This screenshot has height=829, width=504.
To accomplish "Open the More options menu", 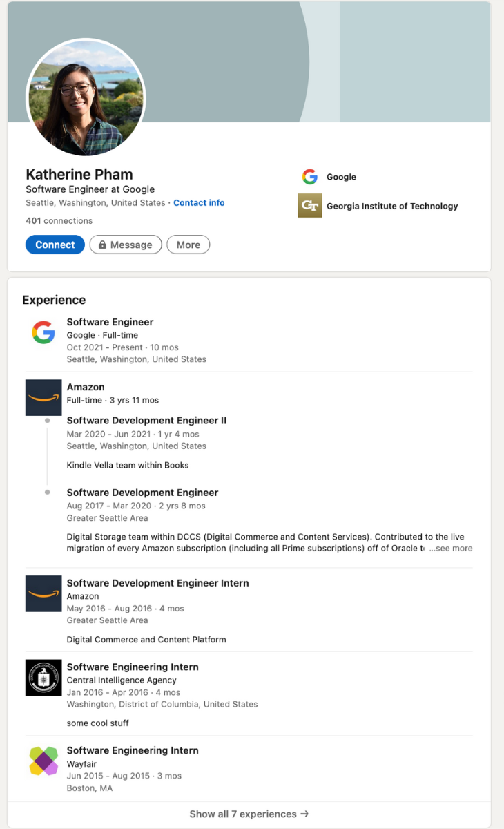I will 188,245.
